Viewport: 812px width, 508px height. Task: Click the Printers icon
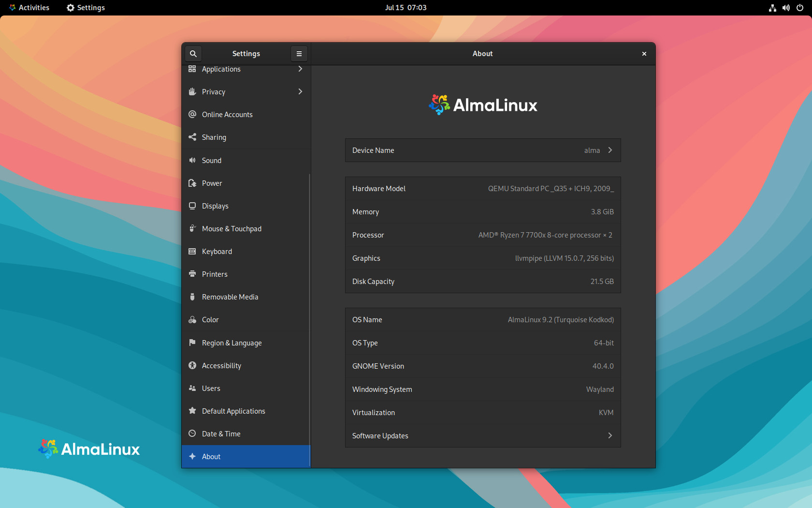coord(192,274)
